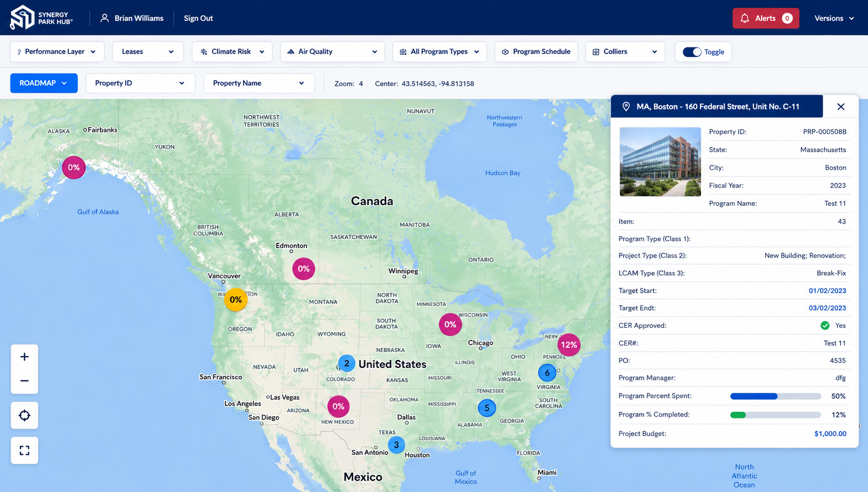The height and width of the screenshot is (492, 868).
Task: Click the alerts count badge
Action: coord(787,18)
